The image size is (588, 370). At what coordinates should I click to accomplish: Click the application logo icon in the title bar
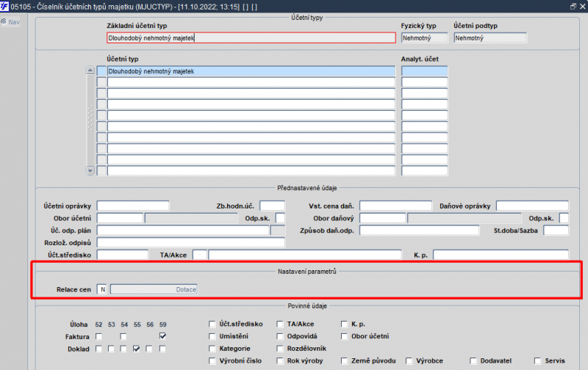[x=5, y=6]
